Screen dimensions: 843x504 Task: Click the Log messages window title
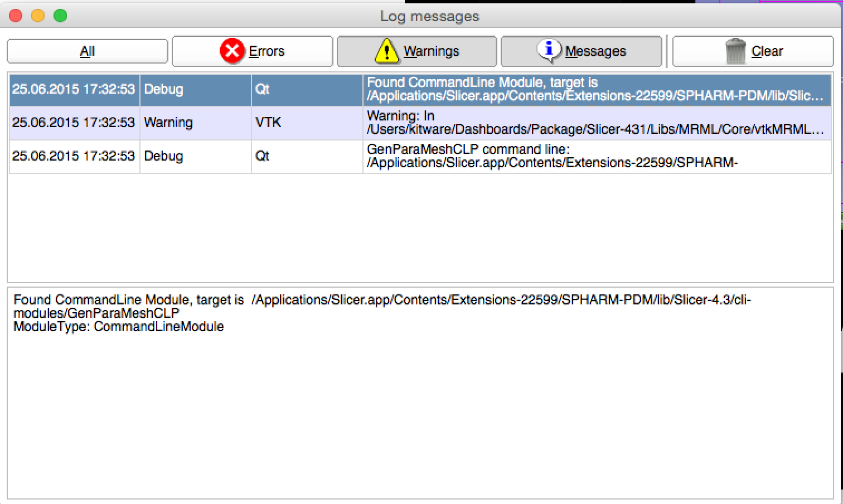[429, 16]
